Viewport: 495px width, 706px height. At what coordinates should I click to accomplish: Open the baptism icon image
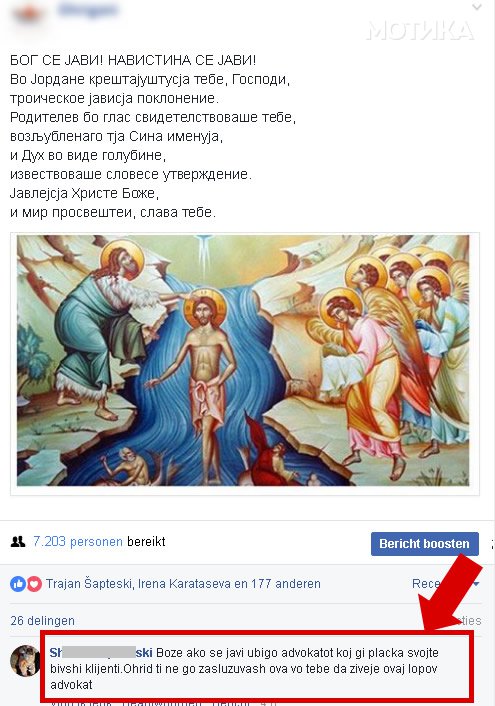pyautogui.click(x=243, y=361)
